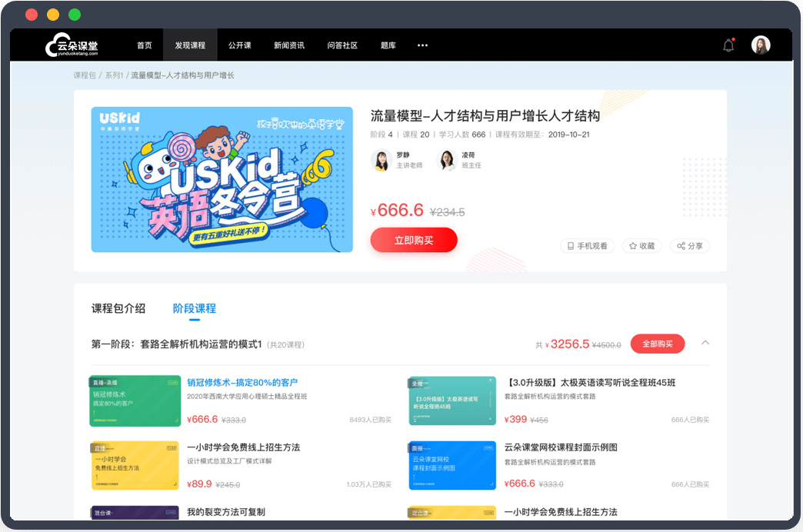Switch to the 阶段课程 tab

pos(194,308)
